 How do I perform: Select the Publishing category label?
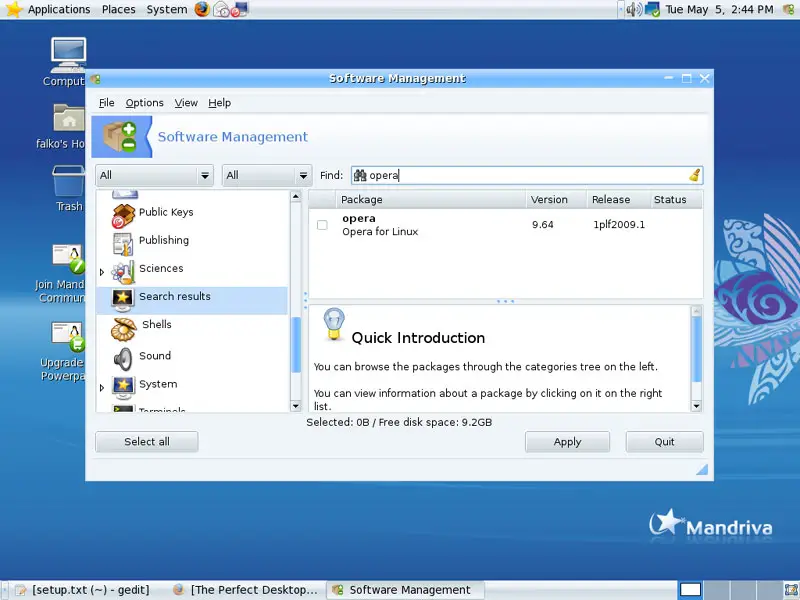(x=164, y=240)
